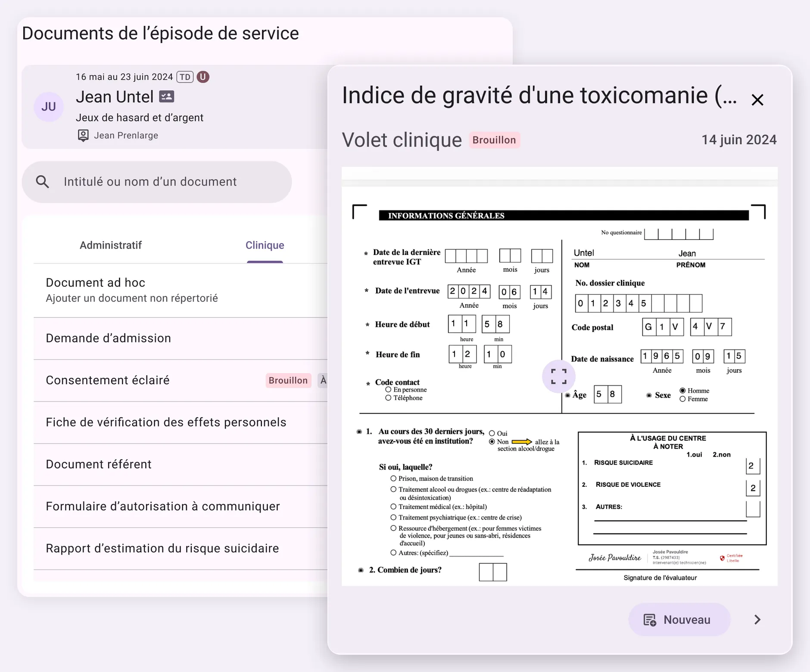810x672 pixels.
Task: Click the JU avatar circle
Action: pyautogui.click(x=49, y=106)
